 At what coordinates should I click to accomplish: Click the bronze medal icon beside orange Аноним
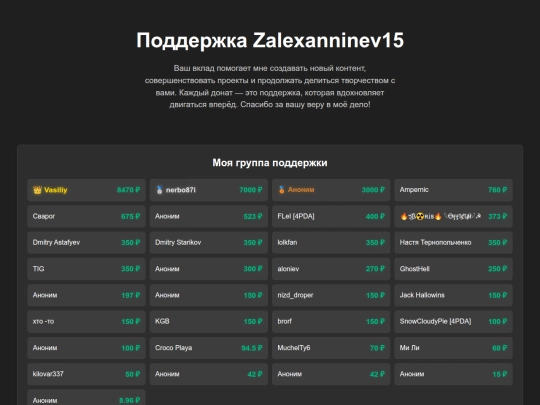(281, 190)
